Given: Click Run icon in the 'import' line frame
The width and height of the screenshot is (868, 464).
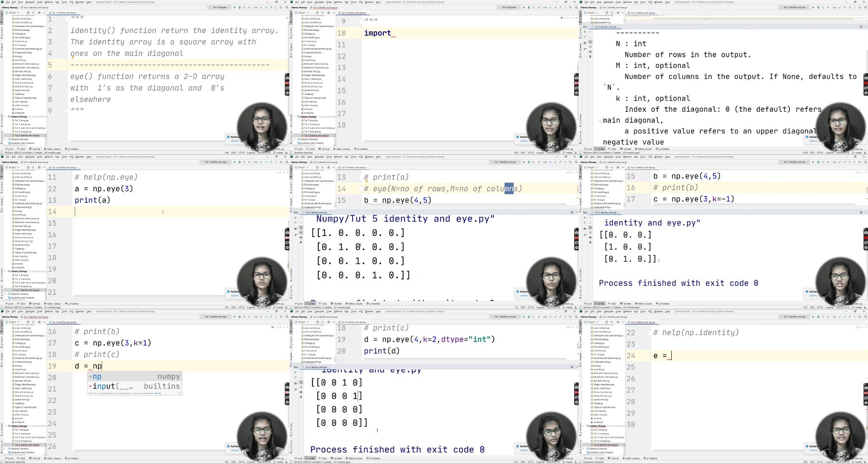Looking at the screenshot, I should 524,7.
